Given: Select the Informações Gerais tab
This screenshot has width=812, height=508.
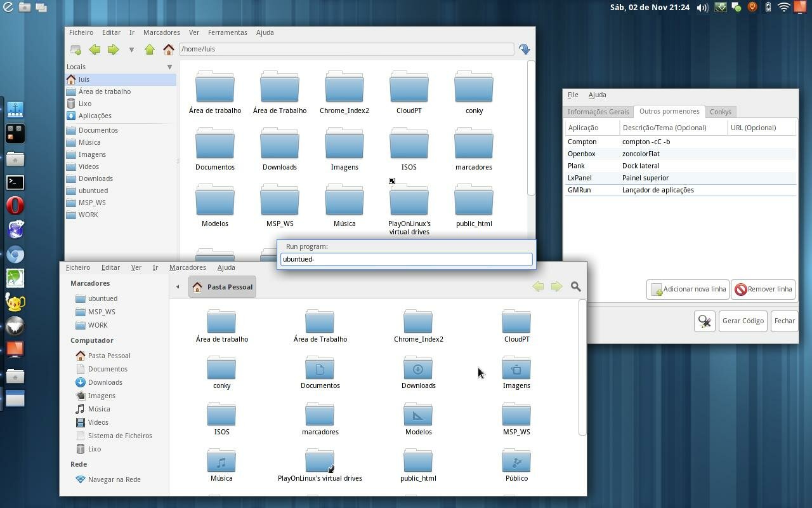Looking at the screenshot, I should click(x=598, y=112).
